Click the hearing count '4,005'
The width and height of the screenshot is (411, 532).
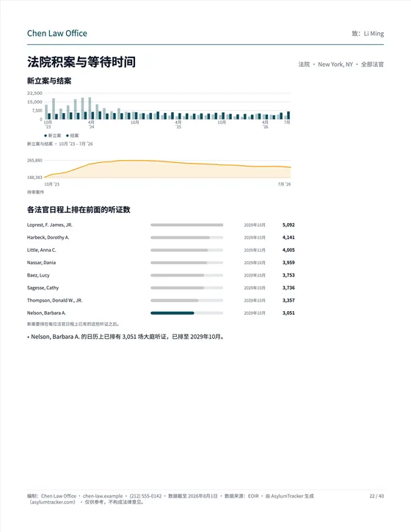pyautogui.click(x=288, y=250)
